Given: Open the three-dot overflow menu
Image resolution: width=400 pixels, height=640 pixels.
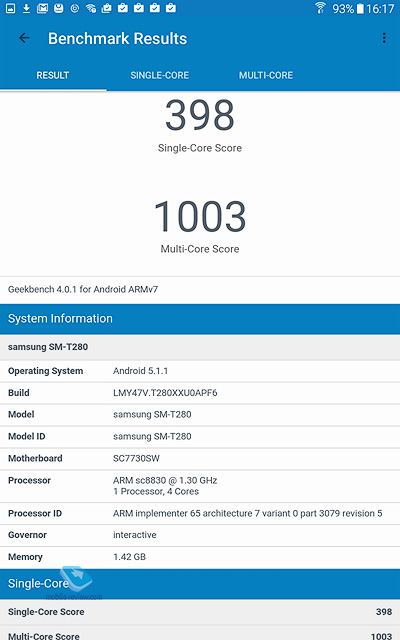Looking at the screenshot, I should pos(384,38).
